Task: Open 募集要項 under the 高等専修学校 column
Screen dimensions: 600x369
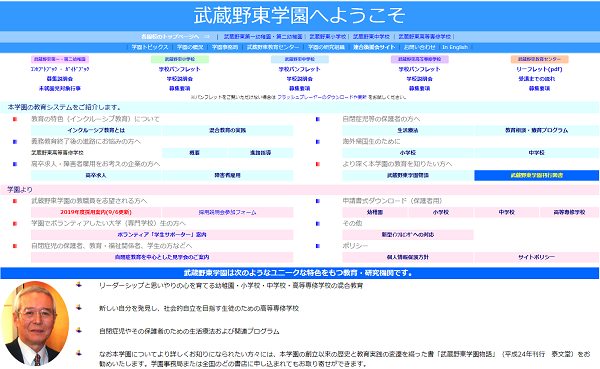Action: click(x=419, y=88)
